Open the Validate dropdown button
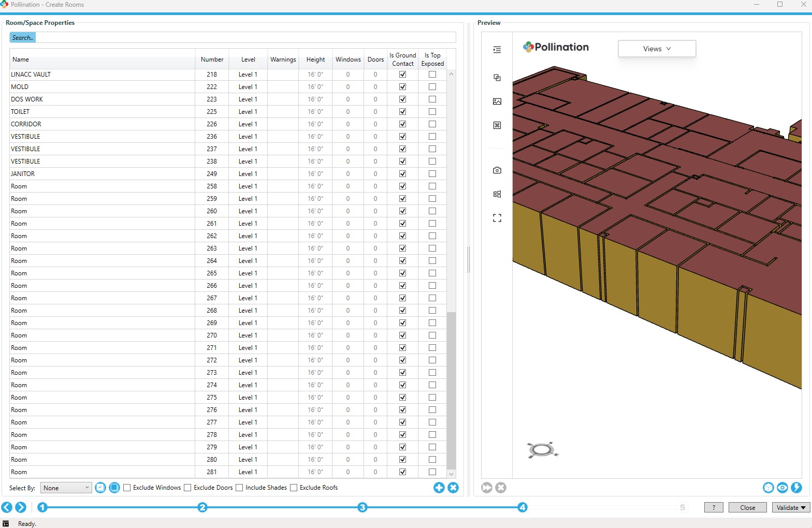The height and width of the screenshot is (528, 812). [x=791, y=507]
